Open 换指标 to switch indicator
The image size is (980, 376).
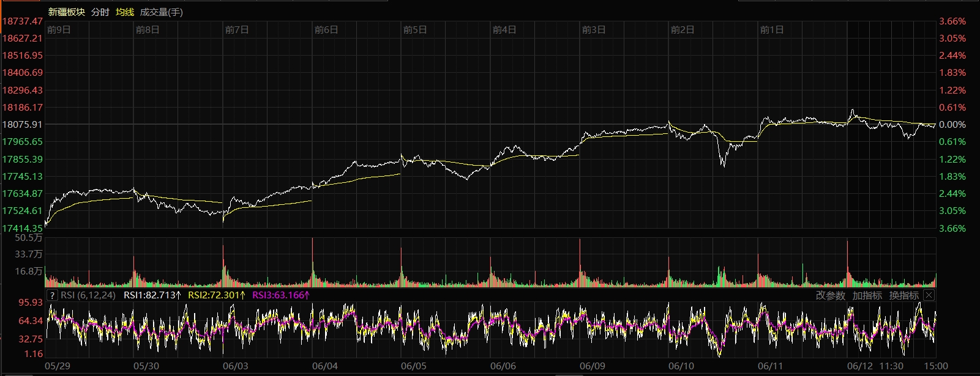[904, 295]
